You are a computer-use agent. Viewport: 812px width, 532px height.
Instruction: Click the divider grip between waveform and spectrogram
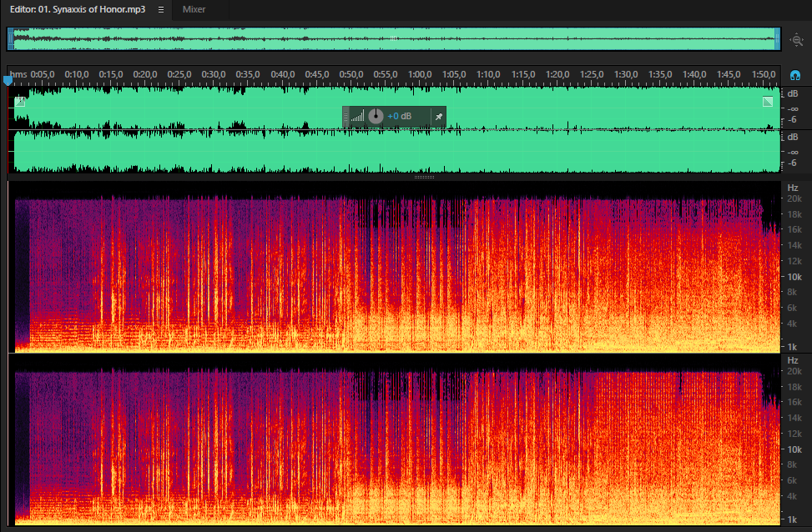[x=424, y=177]
